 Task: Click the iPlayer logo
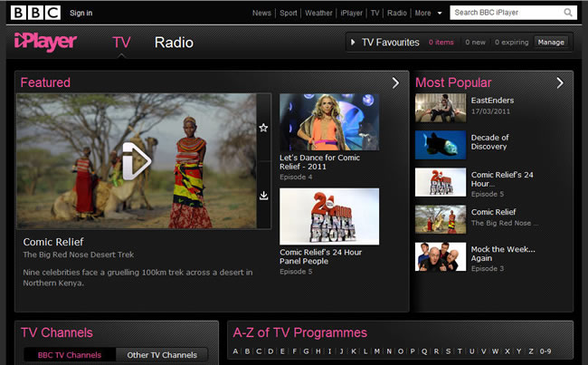pyautogui.click(x=45, y=42)
